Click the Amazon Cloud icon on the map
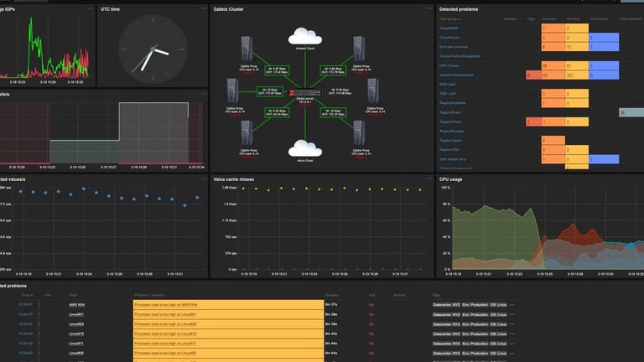 tap(305, 36)
